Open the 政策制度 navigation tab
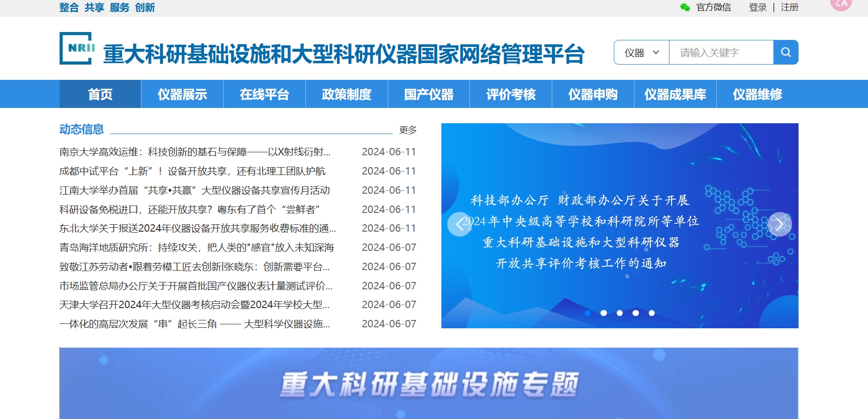The image size is (868, 419). click(x=347, y=94)
